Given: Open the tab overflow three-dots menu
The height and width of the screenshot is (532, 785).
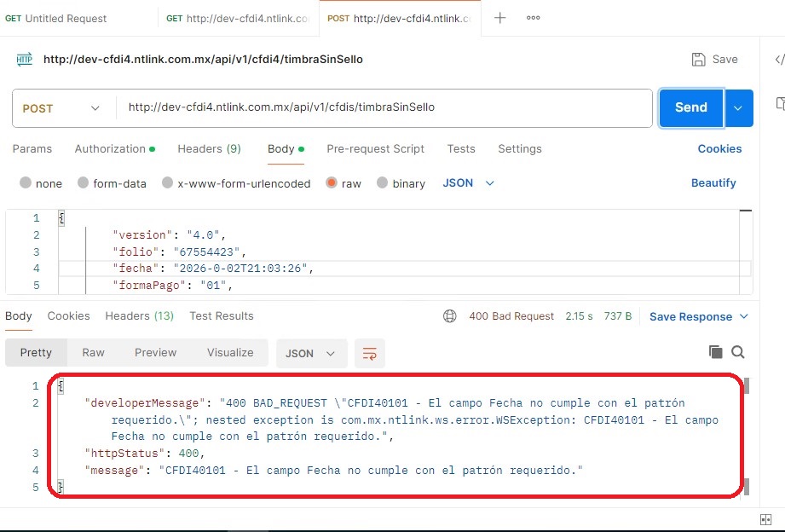Looking at the screenshot, I should tap(534, 18).
